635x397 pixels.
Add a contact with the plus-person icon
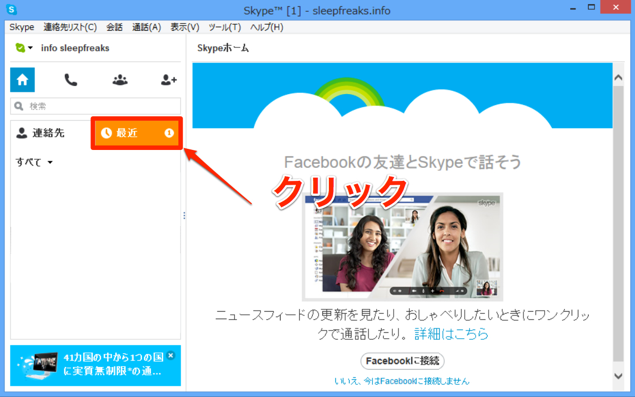point(168,80)
